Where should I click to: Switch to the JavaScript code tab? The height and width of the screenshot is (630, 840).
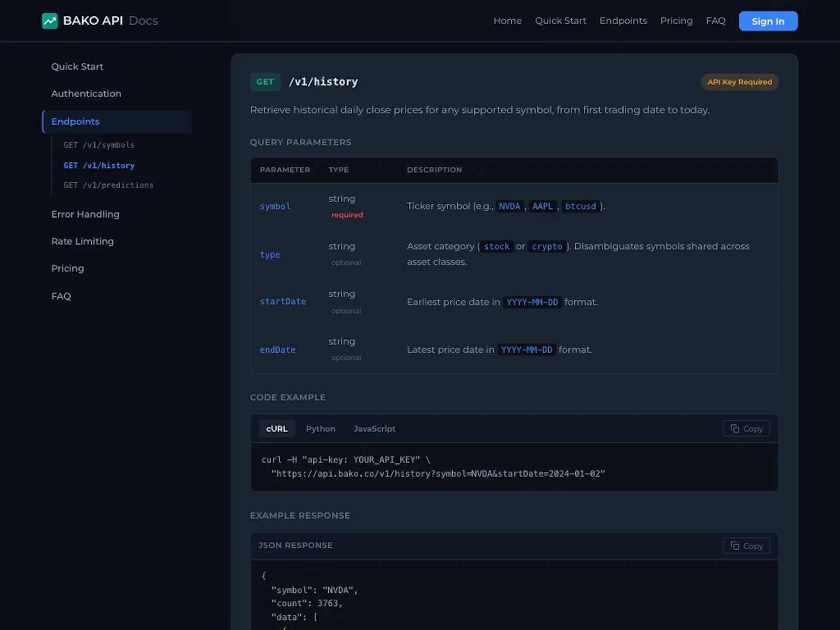[x=374, y=429]
